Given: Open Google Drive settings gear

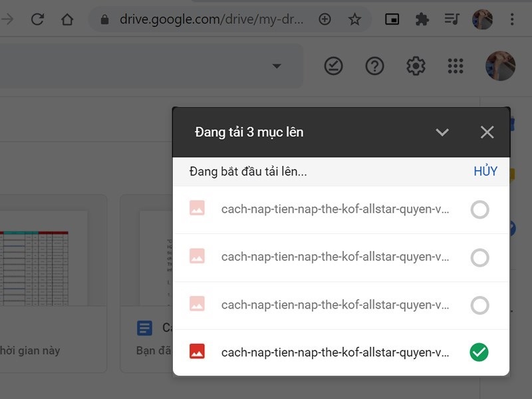Looking at the screenshot, I should point(415,66).
